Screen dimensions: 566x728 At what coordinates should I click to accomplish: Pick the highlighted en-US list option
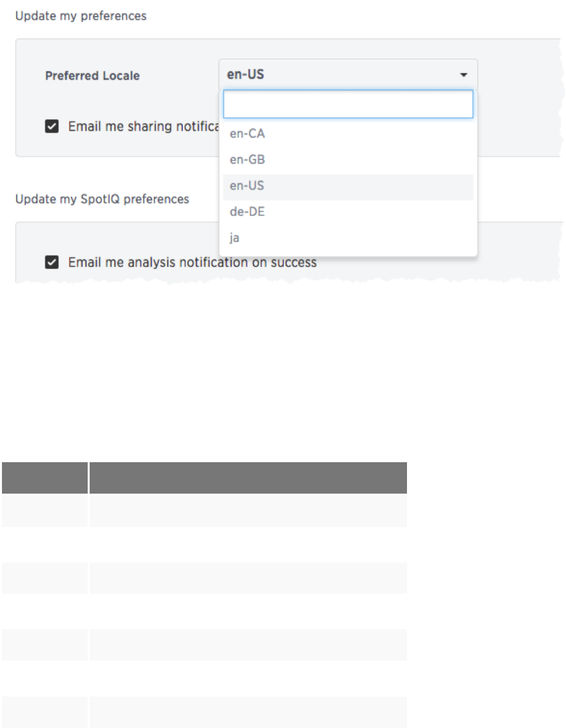[247, 186]
